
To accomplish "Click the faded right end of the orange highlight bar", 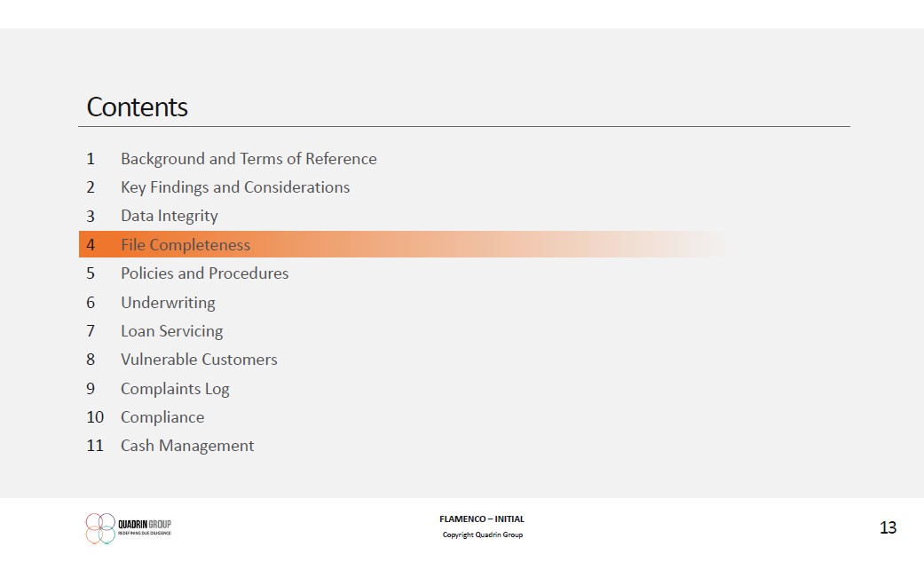I will click(692, 245).
